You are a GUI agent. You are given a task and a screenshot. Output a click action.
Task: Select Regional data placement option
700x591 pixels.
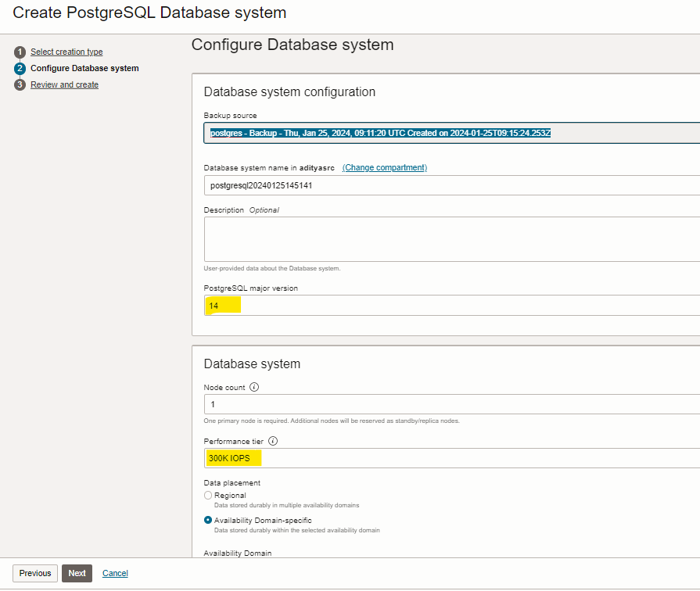(208, 495)
